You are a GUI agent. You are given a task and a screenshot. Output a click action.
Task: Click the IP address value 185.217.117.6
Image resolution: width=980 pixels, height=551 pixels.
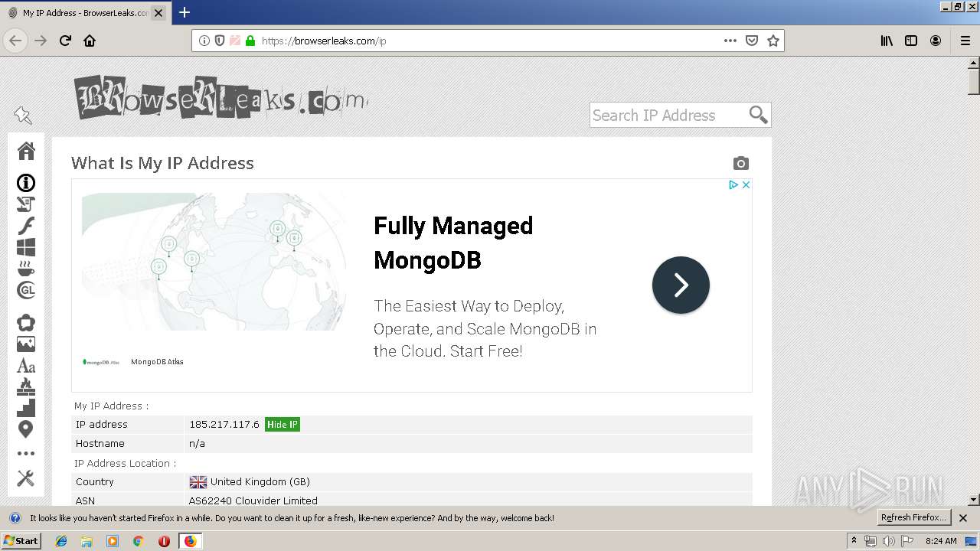pyautogui.click(x=224, y=425)
